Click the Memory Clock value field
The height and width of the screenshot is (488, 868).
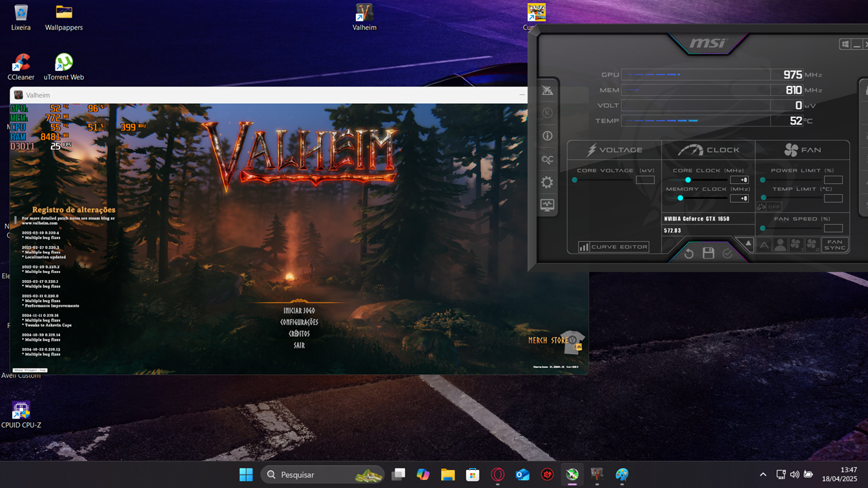[739, 198]
